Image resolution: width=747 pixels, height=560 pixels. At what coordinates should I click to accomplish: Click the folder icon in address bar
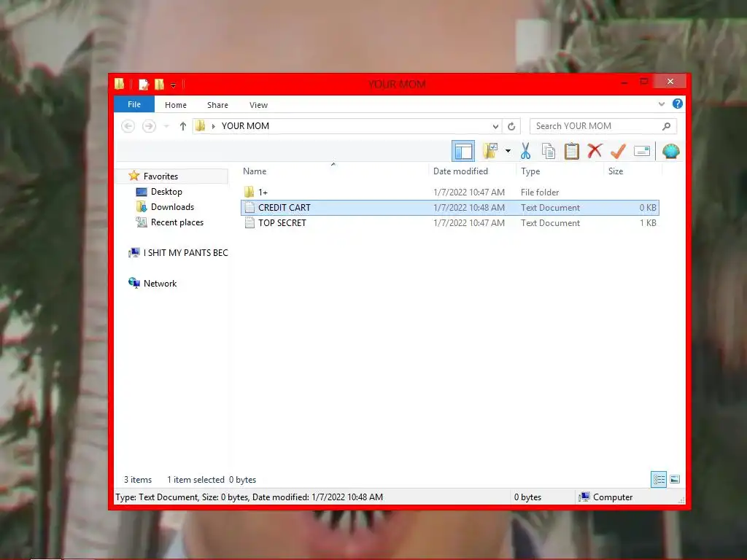pyautogui.click(x=201, y=125)
